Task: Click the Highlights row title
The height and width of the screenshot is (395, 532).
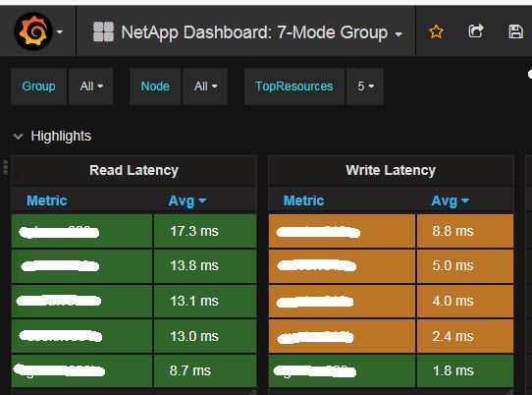Action: 61,137
